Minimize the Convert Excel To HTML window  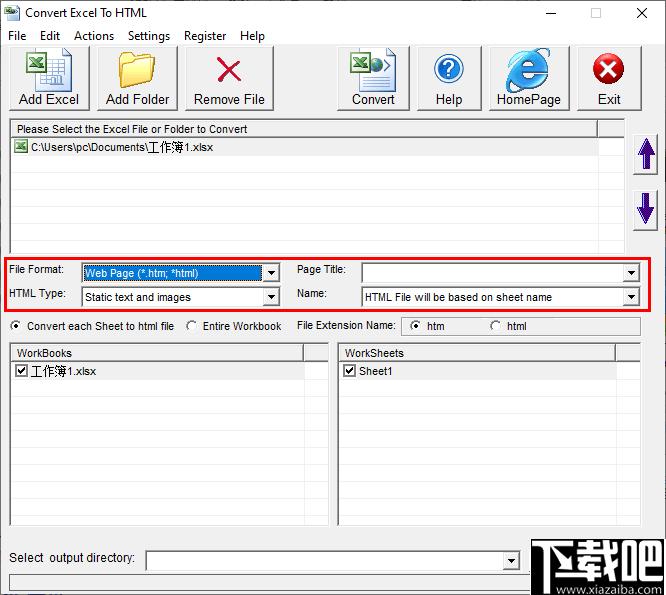(x=551, y=13)
